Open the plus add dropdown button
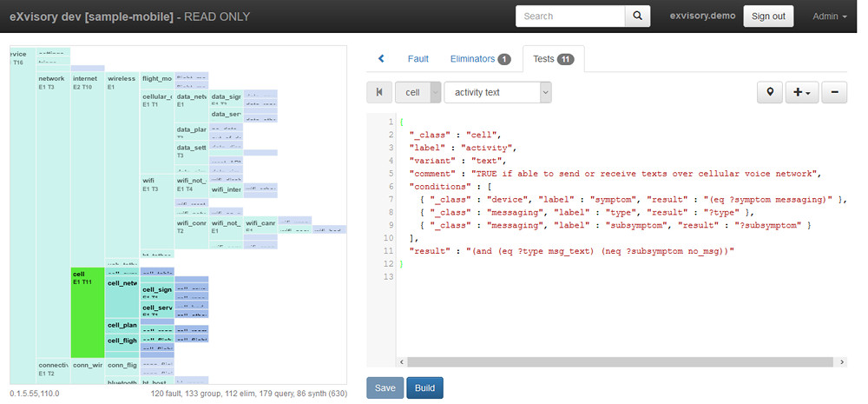Screen dimensions: 868x404 point(801,93)
